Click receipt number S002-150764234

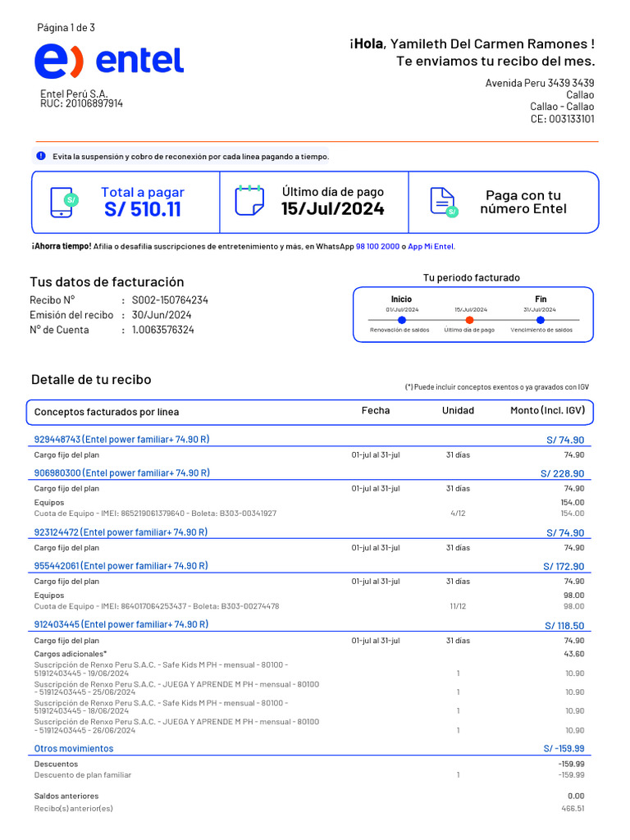(x=170, y=300)
